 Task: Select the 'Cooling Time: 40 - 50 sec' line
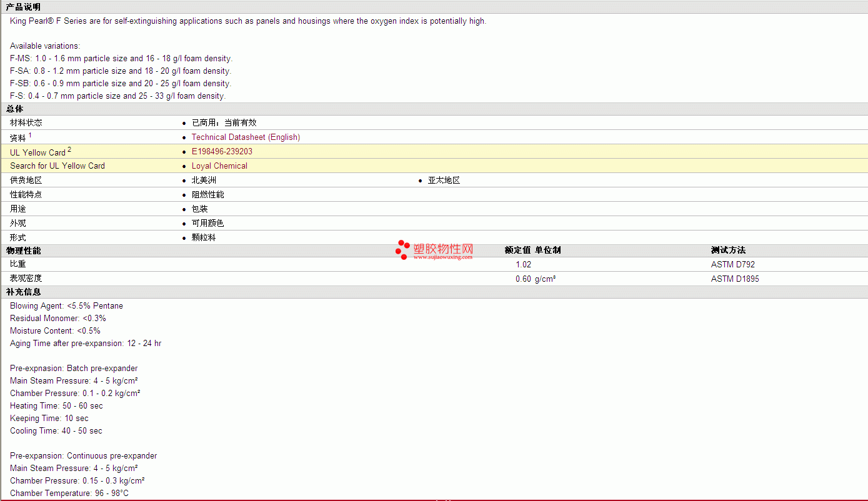click(56, 430)
